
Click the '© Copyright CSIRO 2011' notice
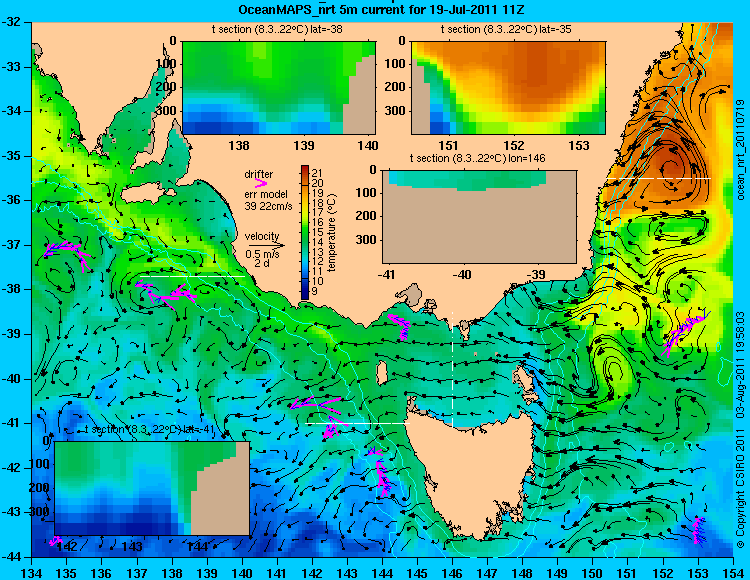741,486
